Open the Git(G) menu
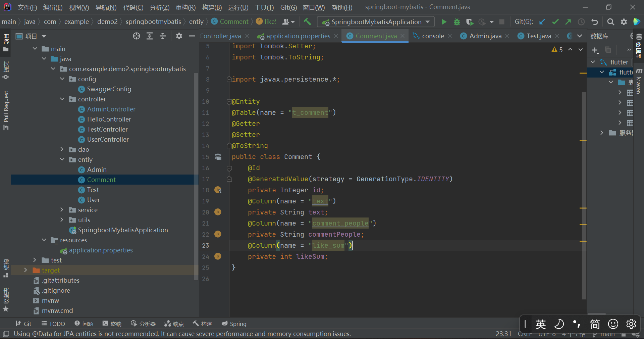 (x=288, y=7)
